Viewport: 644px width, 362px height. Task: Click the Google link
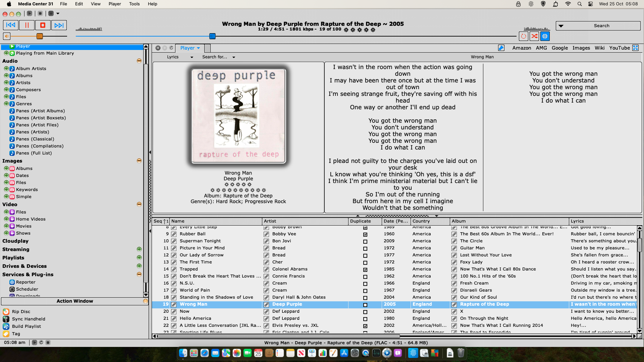560,48
